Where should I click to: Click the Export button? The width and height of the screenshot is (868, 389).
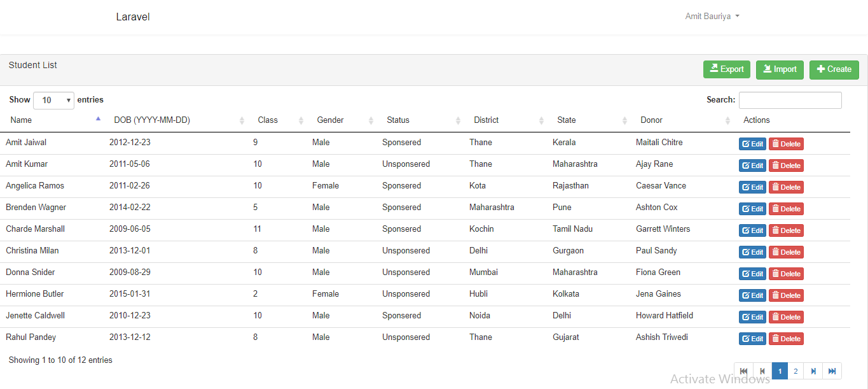(726, 69)
